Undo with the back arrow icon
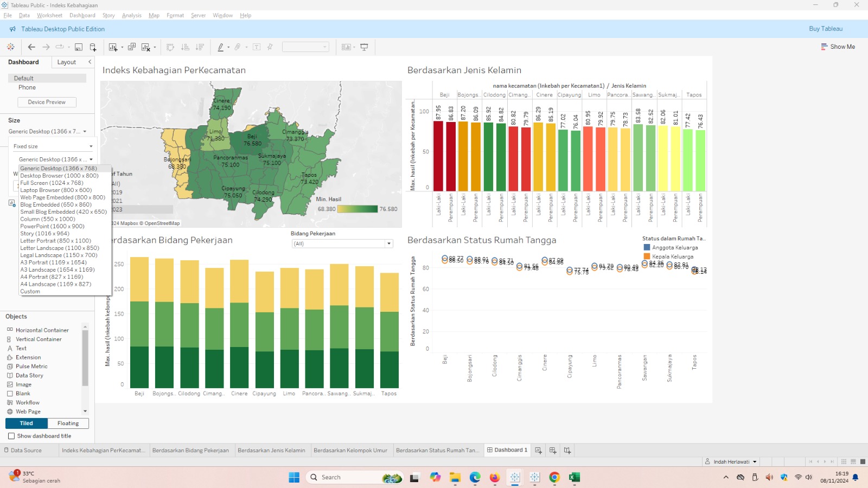 (31, 47)
